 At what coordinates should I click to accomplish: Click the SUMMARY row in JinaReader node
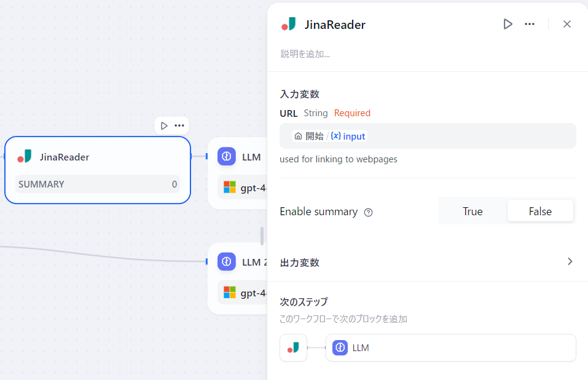[98, 184]
